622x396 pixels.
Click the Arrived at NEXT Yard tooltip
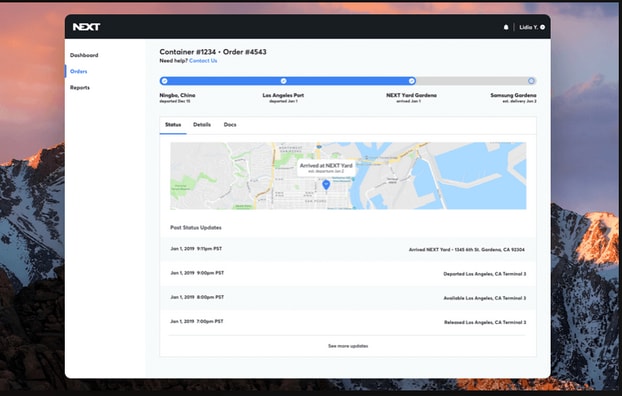pyautogui.click(x=326, y=168)
